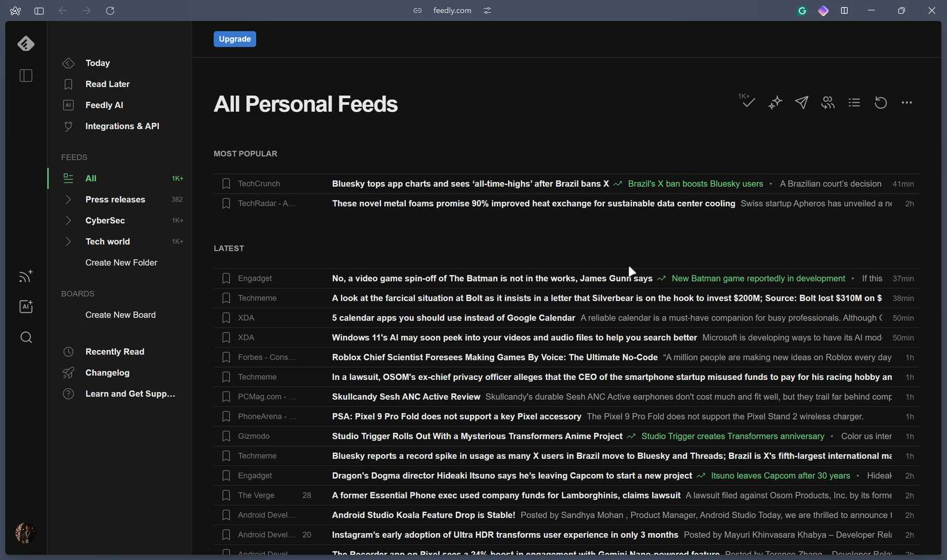
Task: Click the user profile avatar
Action: pos(25,533)
